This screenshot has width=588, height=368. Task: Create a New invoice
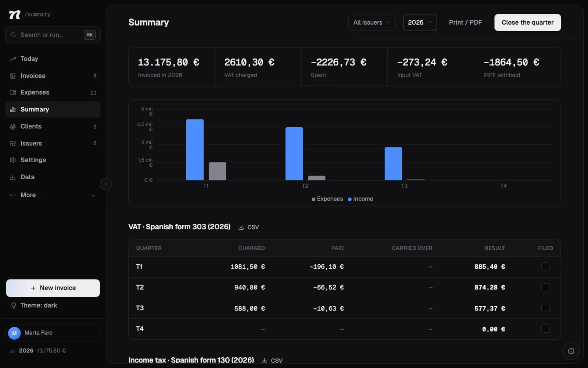[x=53, y=288]
